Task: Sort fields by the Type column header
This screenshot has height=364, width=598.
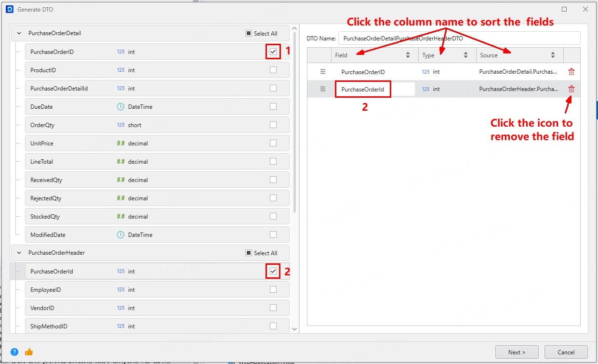Action: tap(428, 55)
